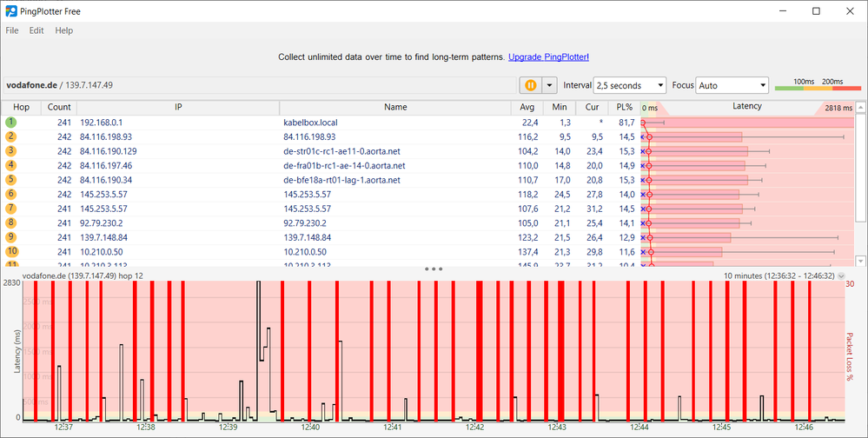Click the Upgrade PingPlotter! link
Screen dimensions: 868x438
coord(548,56)
